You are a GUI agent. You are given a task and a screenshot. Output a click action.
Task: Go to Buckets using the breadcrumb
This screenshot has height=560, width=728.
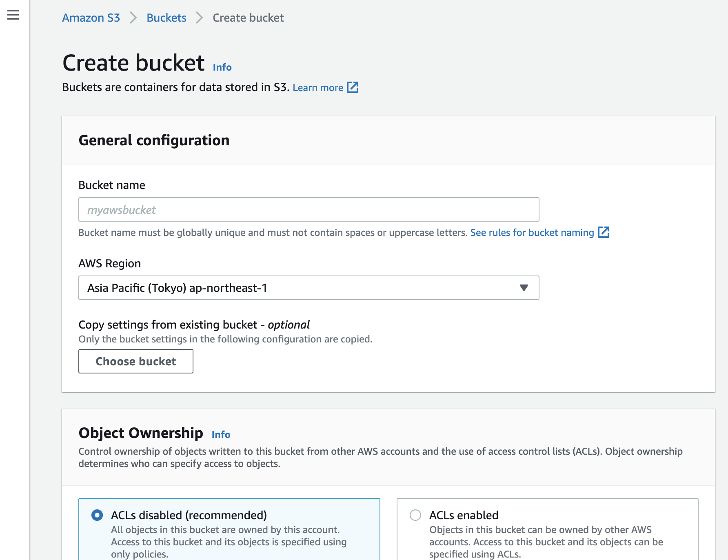point(166,18)
